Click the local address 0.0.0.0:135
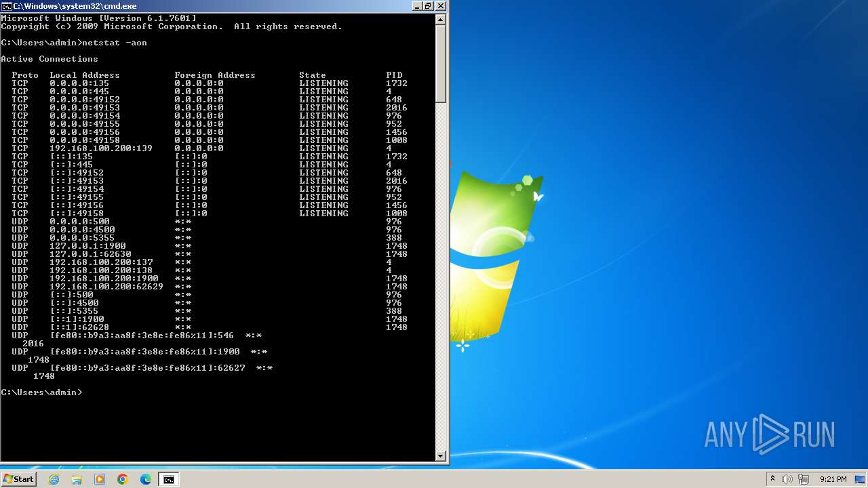This screenshot has height=488, width=868. click(79, 83)
